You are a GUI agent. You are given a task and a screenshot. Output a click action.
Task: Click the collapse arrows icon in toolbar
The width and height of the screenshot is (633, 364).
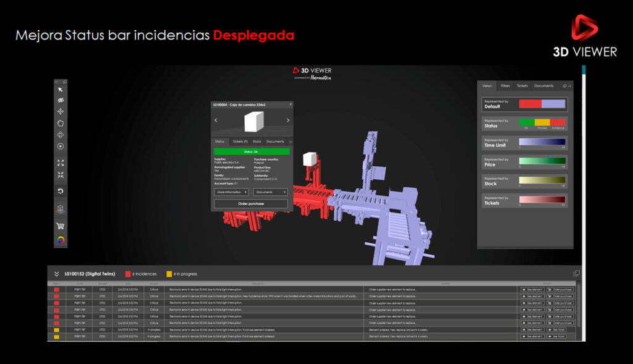61,175
